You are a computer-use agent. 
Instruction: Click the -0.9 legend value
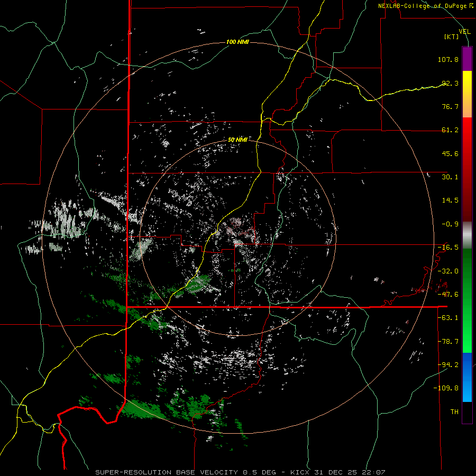(450, 224)
